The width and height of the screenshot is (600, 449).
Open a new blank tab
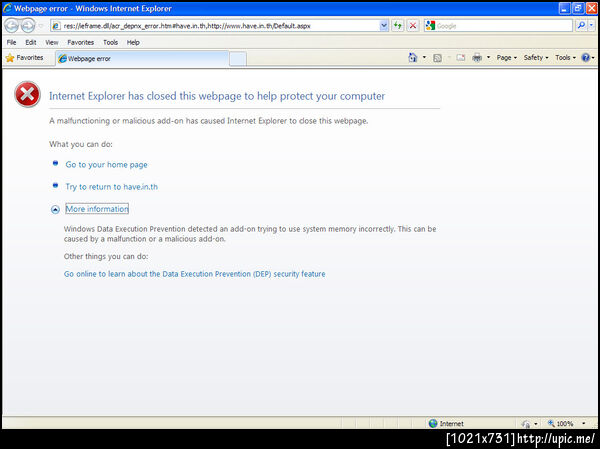coord(238,59)
